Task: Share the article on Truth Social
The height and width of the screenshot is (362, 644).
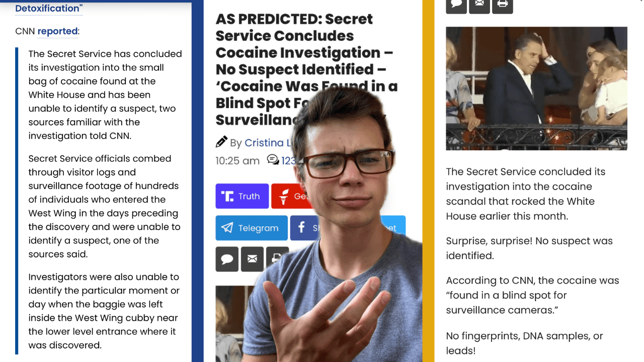Action: click(242, 196)
